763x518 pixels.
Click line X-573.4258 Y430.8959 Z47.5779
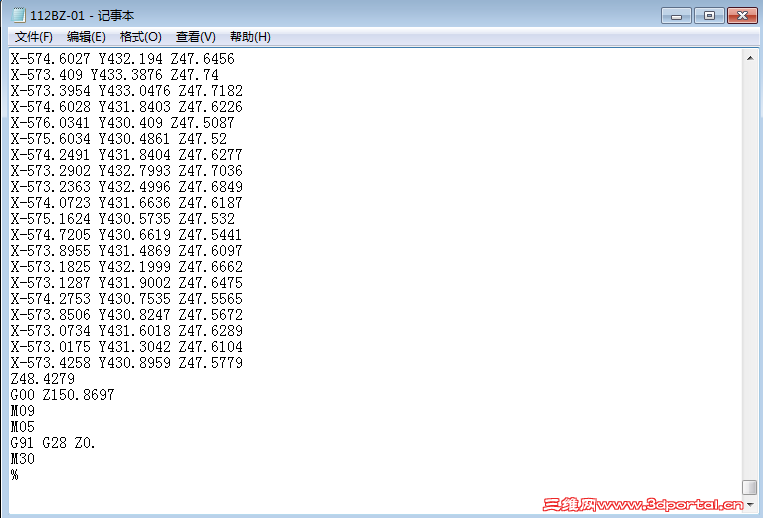click(127, 363)
